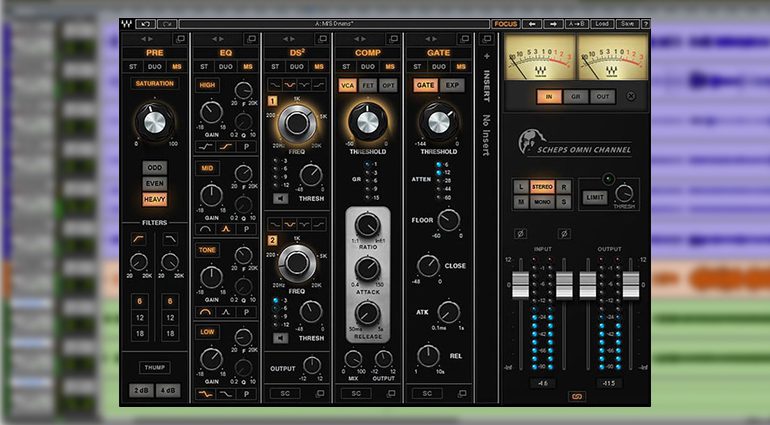Screen dimensions: 770x425
Task: Swap PRE module position with its arrows
Action: [x=147, y=39]
